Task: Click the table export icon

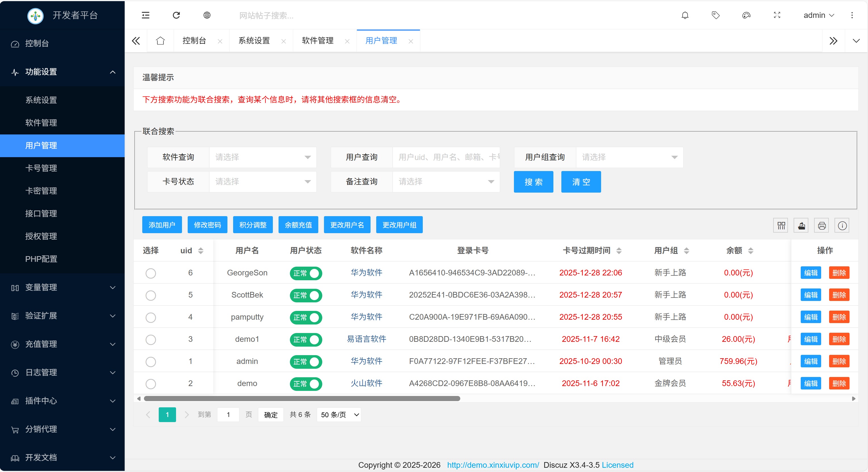Action: (801, 226)
